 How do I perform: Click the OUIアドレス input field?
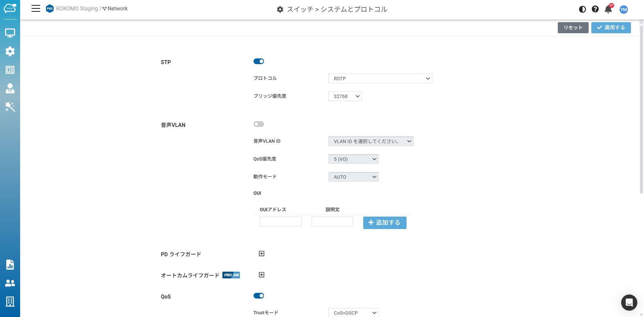(x=281, y=222)
